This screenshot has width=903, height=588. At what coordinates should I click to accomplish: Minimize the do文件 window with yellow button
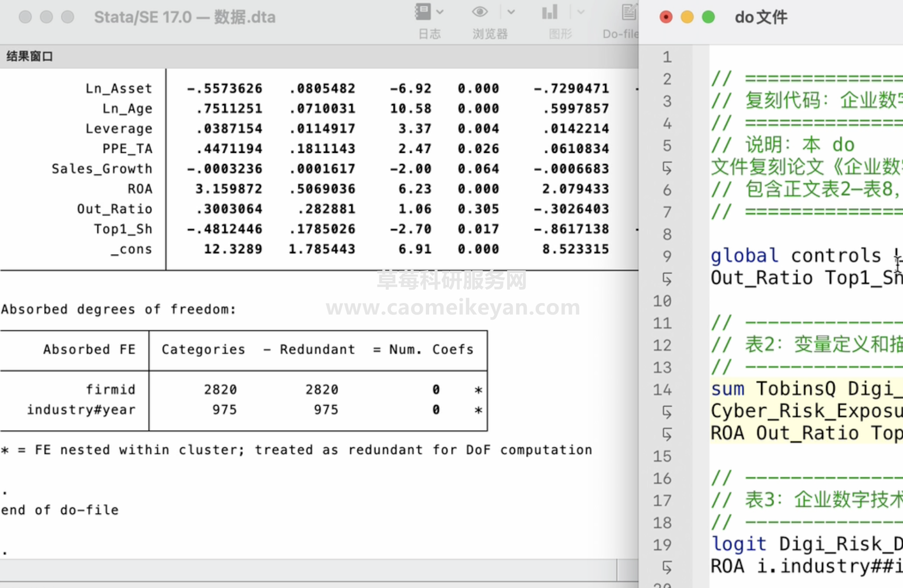687,17
